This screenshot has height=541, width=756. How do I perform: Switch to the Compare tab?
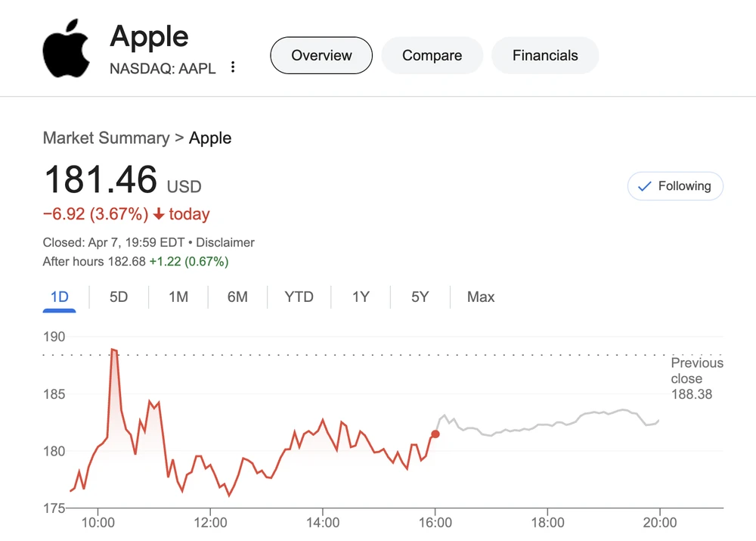[432, 54]
